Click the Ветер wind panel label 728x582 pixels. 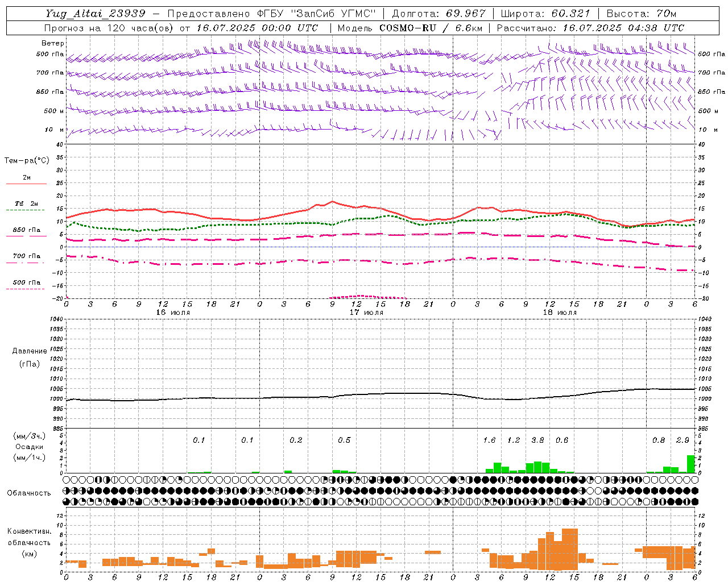pos(52,43)
